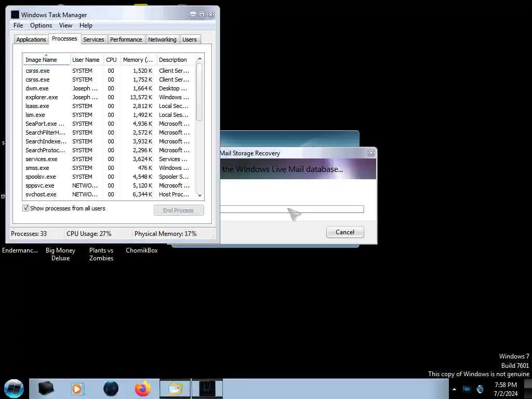This screenshot has height=399, width=532.
Task: Click the recovery progress bar
Action: pyautogui.click(x=292, y=209)
